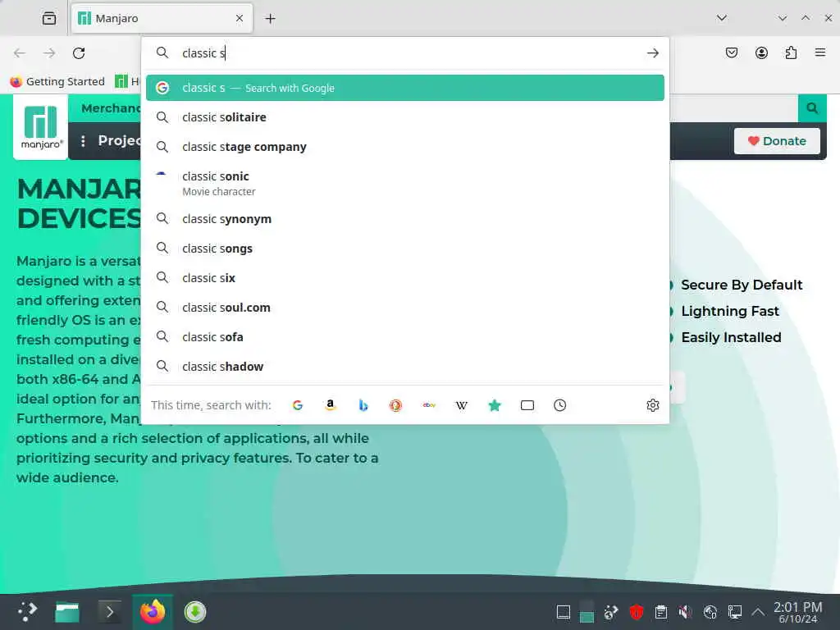
Task: Open Pocket save button
Action: point(732,52)
